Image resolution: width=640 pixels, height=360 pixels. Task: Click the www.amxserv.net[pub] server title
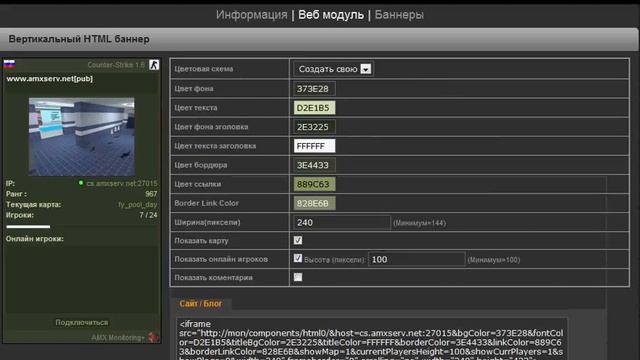[49, 79]
